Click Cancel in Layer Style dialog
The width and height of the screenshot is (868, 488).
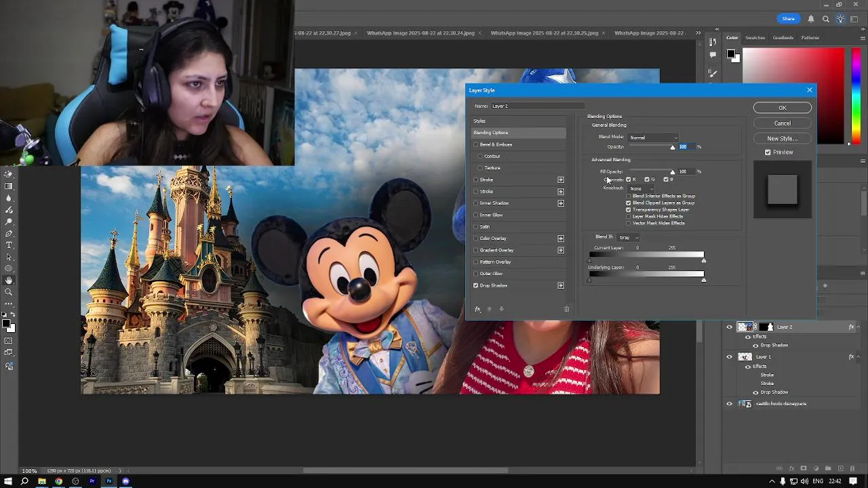coord(782,123)
